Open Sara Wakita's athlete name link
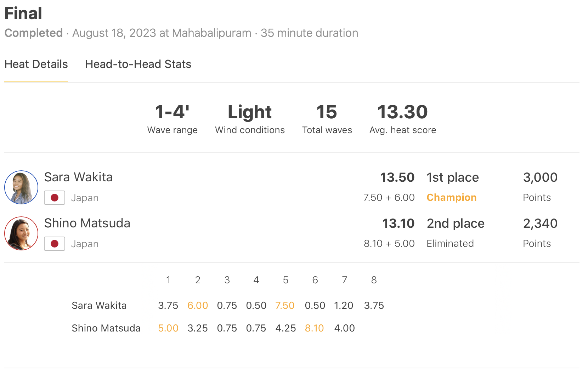Viewport: 588px width, 374px height. click(x=78, y=177)
